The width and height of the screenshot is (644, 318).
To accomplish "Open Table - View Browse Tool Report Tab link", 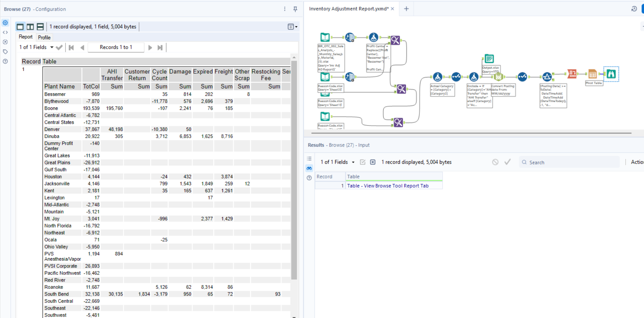I will point(388,186).
